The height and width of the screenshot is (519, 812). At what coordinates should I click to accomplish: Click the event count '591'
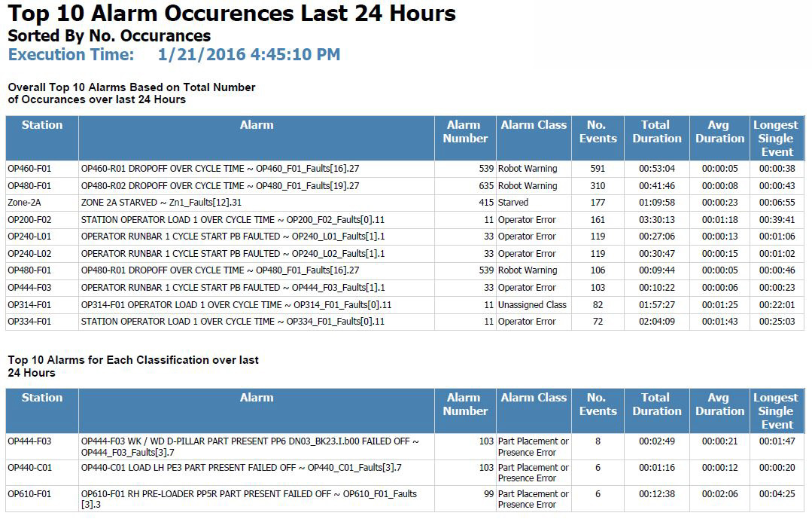click(x=598, y=169)
